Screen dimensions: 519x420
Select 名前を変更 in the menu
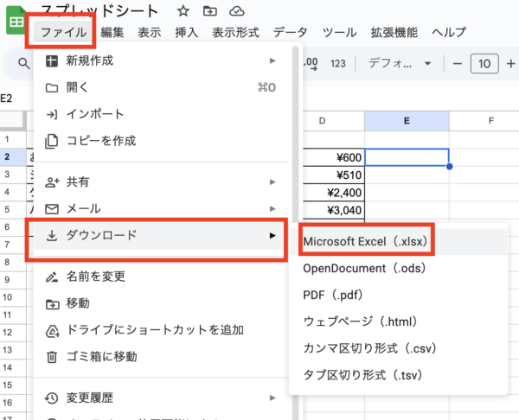(161, 277)
